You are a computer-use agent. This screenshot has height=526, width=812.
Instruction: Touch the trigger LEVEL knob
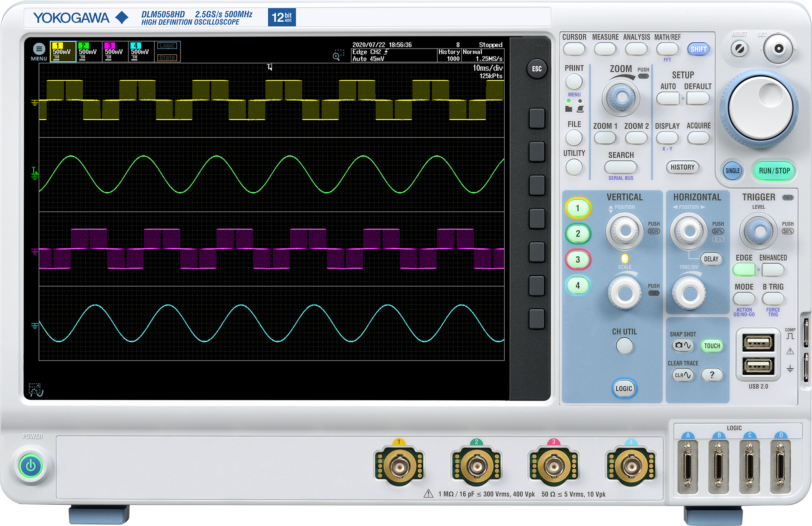759,231
